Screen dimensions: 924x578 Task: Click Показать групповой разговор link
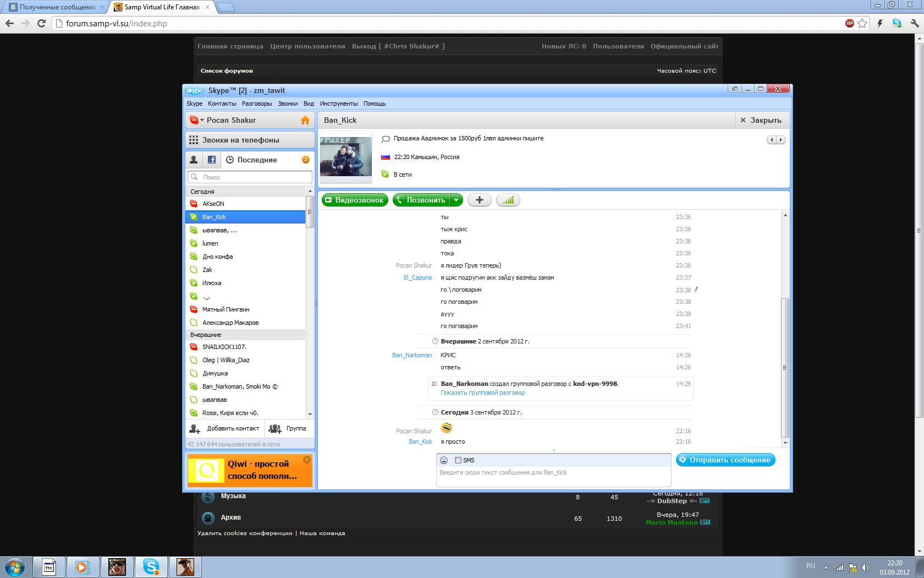click(x=482, y=392)
